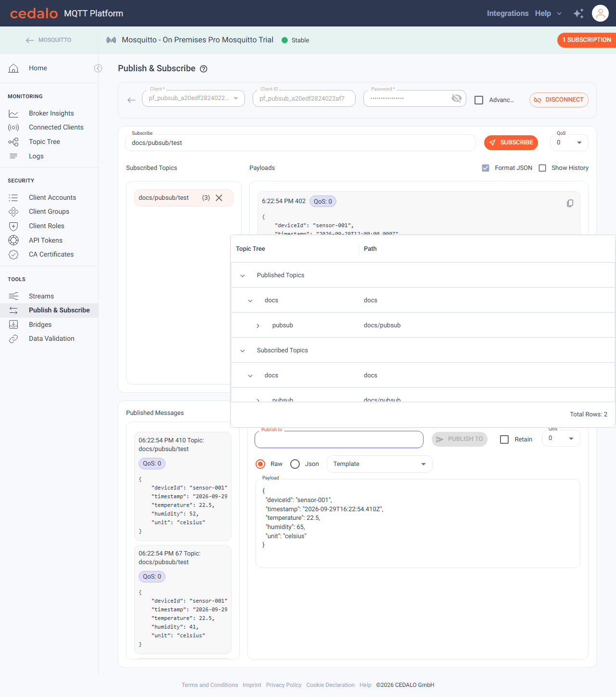The image size is (616, 697).
Task: Open Topic Tree icon in sidebar
Action: (13, 142)
